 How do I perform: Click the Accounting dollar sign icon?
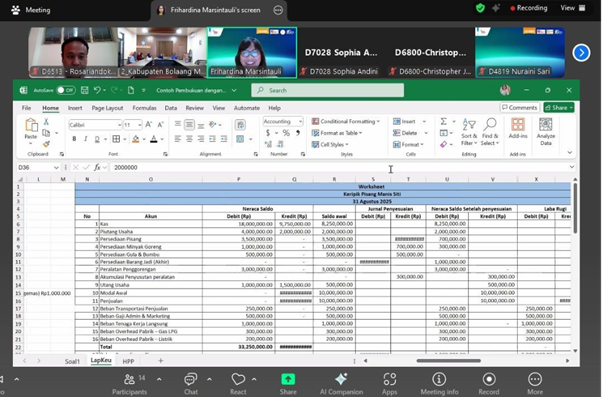[x=268, y=133]
